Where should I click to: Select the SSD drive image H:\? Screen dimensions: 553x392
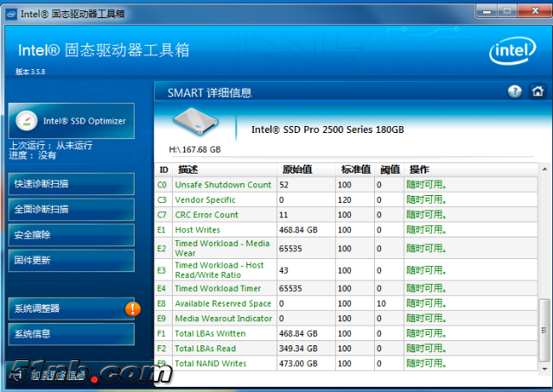tap(196, 123)
